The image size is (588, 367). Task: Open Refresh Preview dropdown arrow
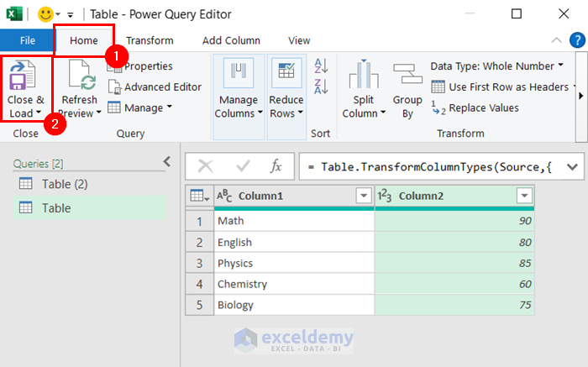click(98, 112)
